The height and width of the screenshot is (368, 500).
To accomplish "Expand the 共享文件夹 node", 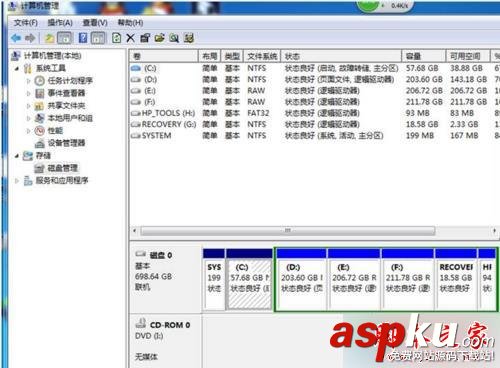I will [x=28, y=106].
